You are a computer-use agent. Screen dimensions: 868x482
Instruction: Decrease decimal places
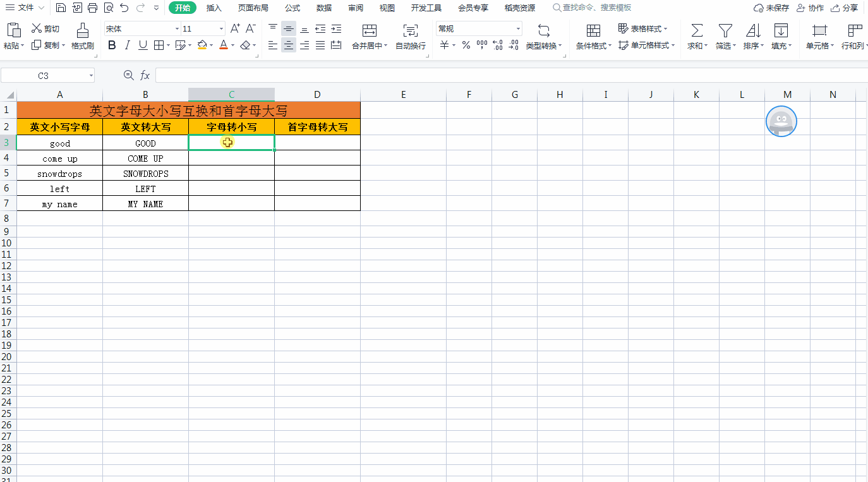(x=514, y=45)
